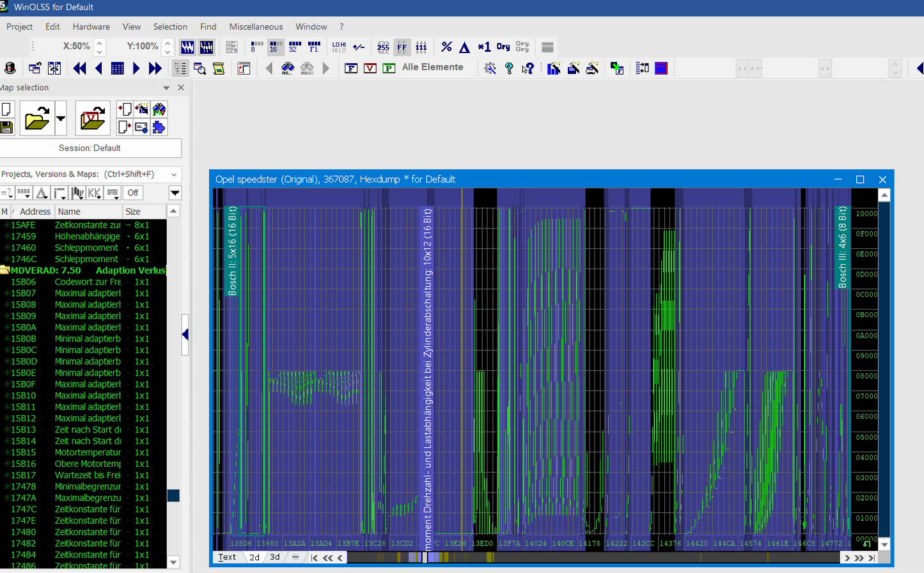The width and height of the screenshot is (924, 573).
Task: Sort map list by Name column
Action: (x=88, y=212)
